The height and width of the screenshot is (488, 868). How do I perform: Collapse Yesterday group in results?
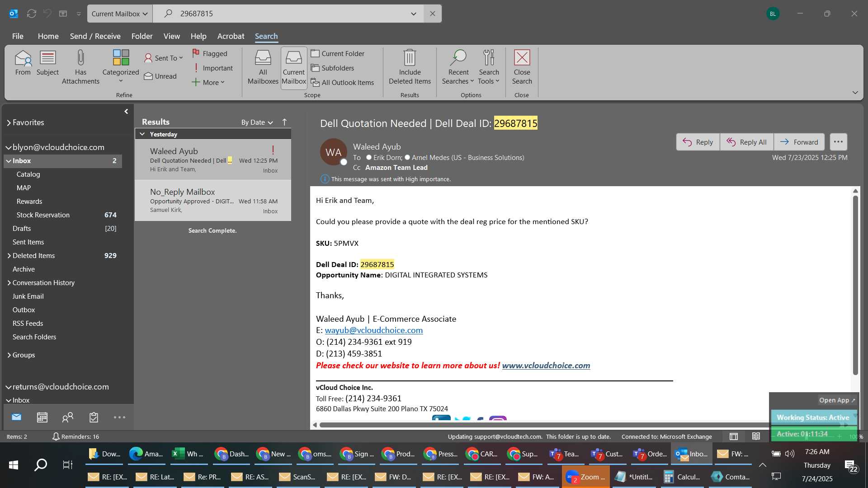[x=142, y=134]
